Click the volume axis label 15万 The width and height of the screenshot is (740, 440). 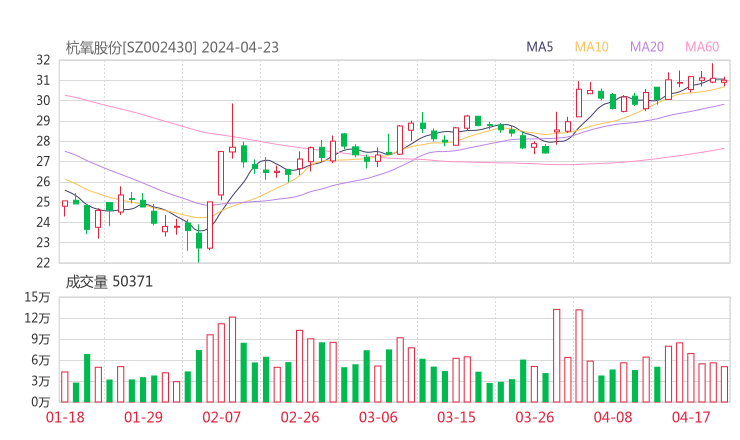pyautogui.click(x=37, y=297)
